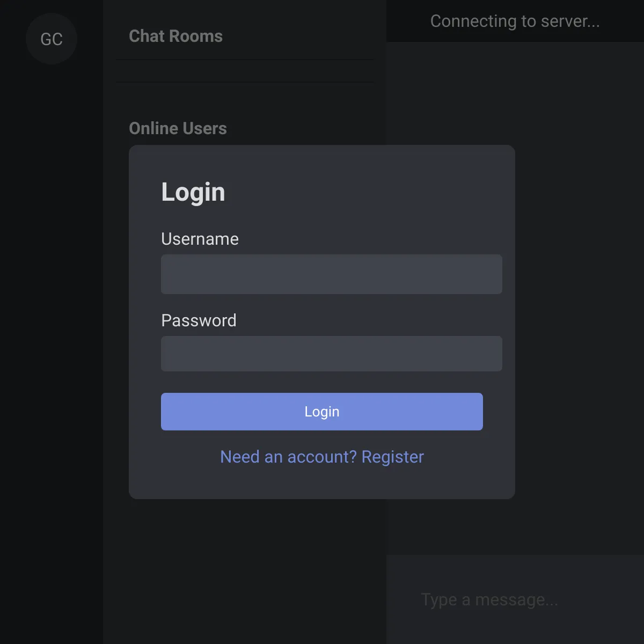Viewport: 644px width, 644px height.
Task: Click the Login dialog title
Action: [x=193, y=192]
